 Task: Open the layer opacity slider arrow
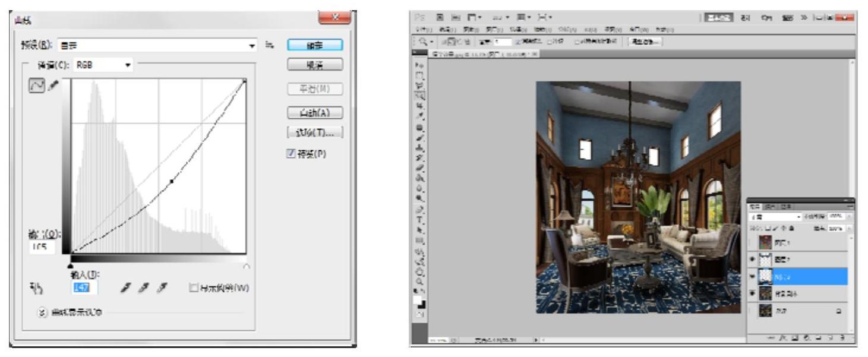[850, 216]
